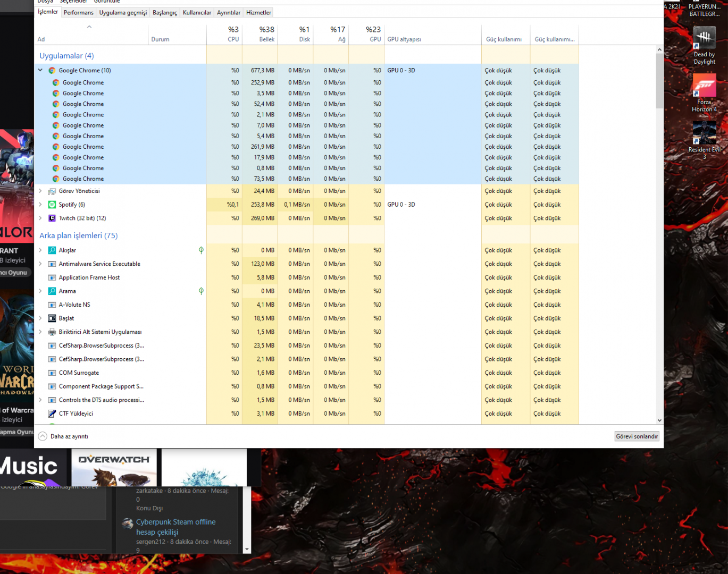Click the Twitch process icon

(x=52, y=218)
